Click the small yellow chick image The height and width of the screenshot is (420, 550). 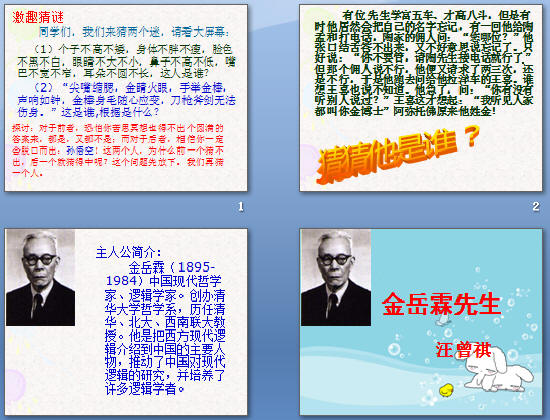[x=446, y=390]
